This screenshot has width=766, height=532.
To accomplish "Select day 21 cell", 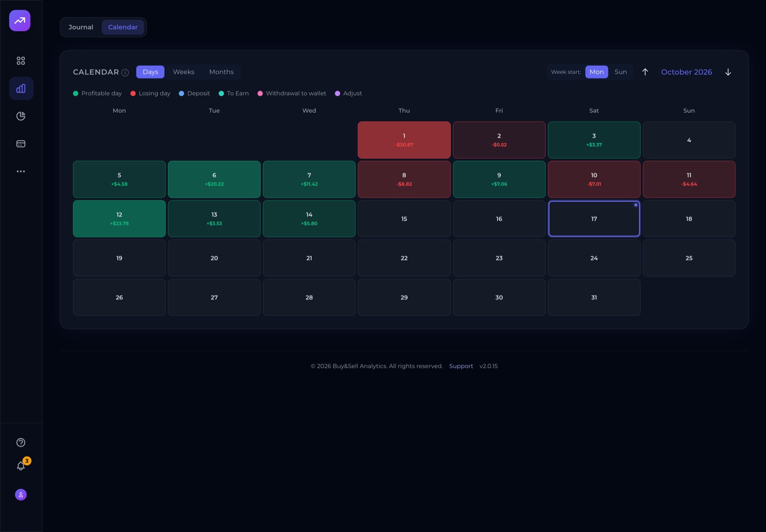I will point(309,258).
